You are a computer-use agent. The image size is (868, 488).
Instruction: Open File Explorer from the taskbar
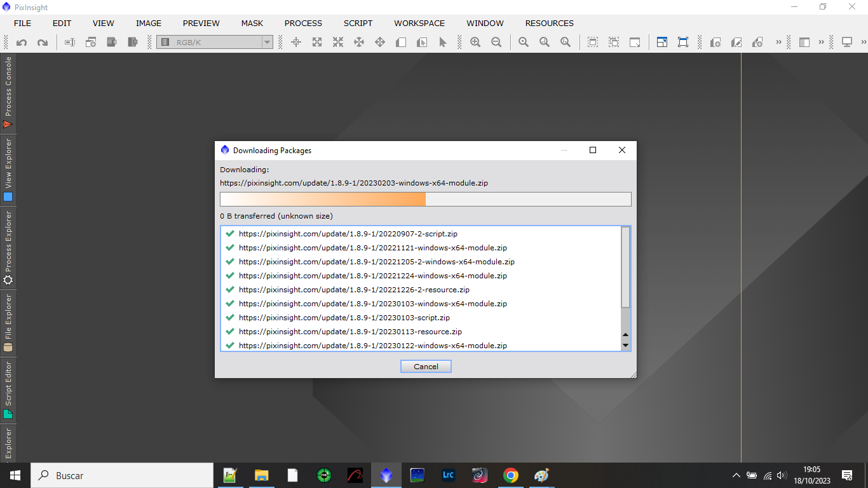coord(261,475)
